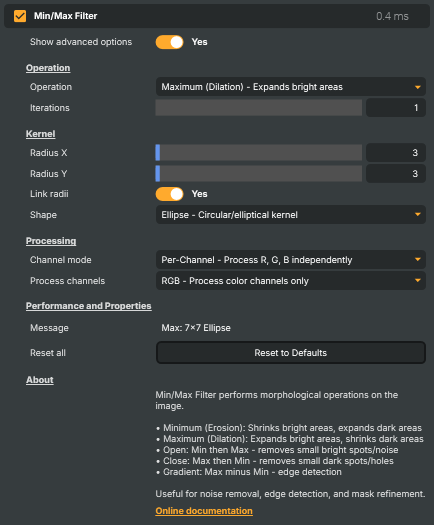Click the Radius Y slider bar
Viewport: 434px width, 525px height.
[x=259, y=174]
